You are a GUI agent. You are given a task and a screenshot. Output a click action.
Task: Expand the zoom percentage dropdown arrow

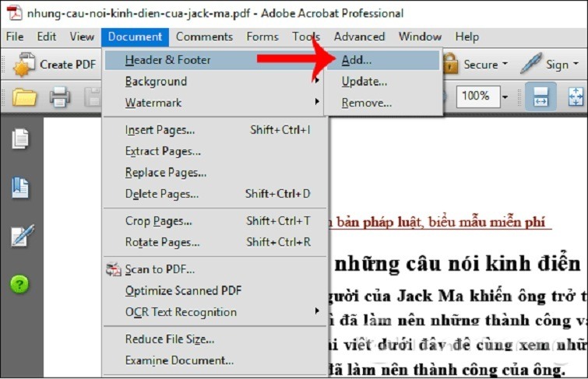505,97
